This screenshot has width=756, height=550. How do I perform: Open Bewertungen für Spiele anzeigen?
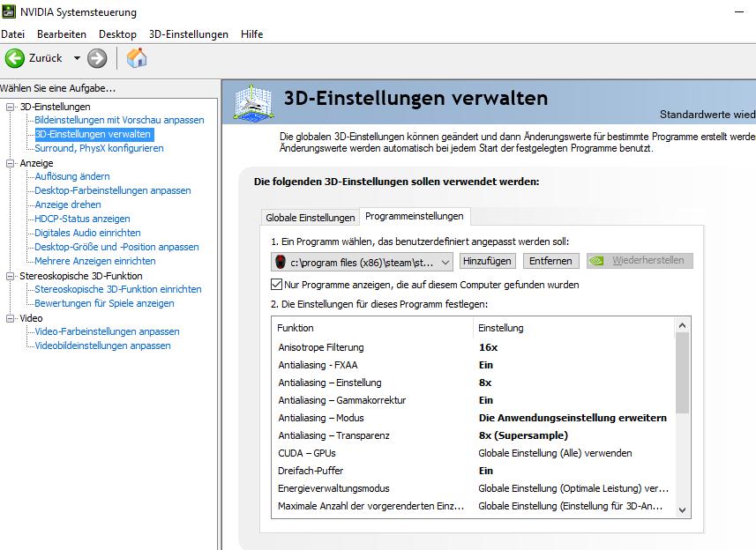coord(104,303)
